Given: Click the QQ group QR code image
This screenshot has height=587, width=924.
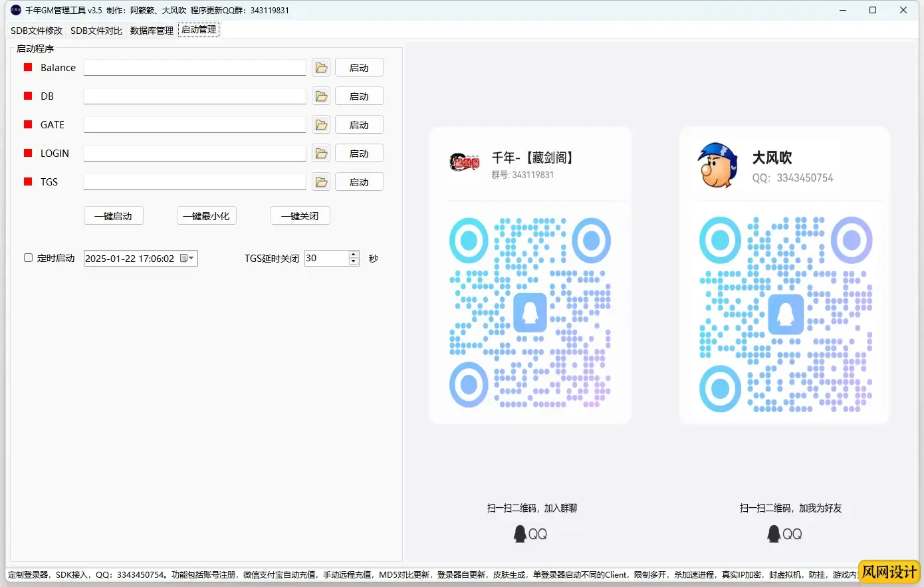Looking at the screenshot, I should pos(530,312).
